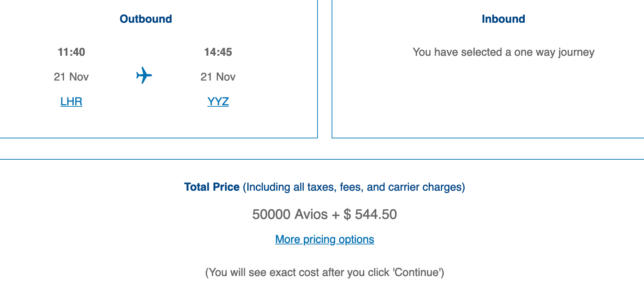
Task: Open the YYZ arrival airport link
Action: click(x=218, y=102)
